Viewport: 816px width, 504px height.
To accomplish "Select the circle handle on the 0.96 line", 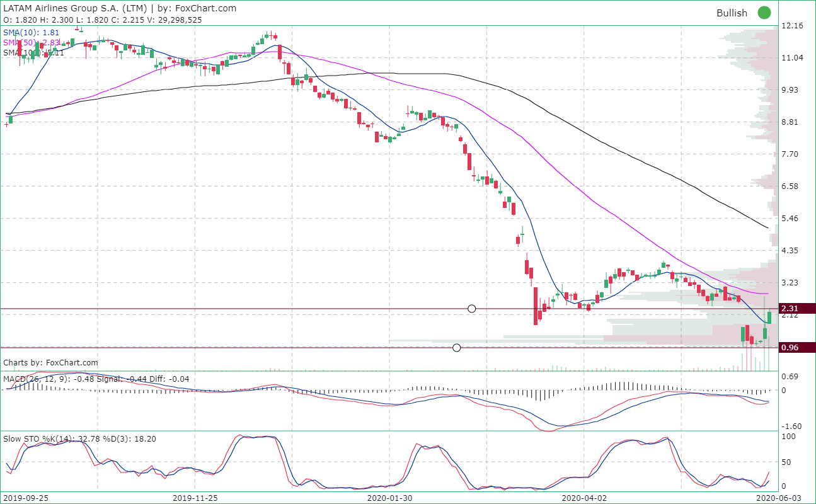I will tap(457, 347).
